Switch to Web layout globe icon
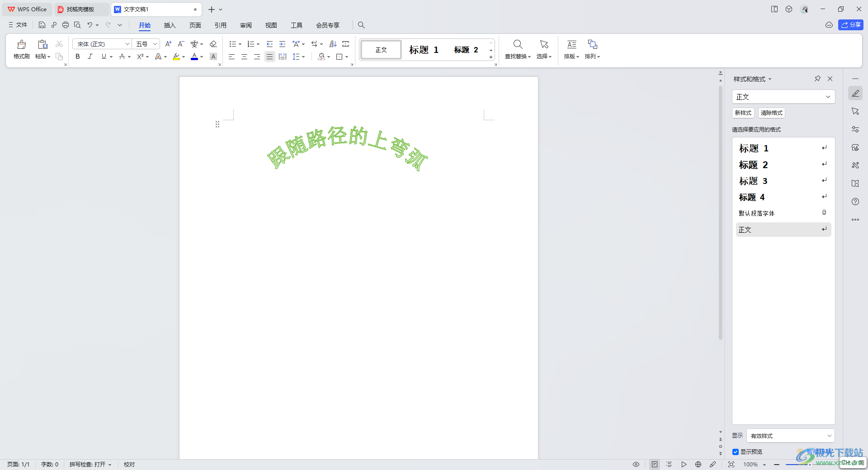 click(x=698, y=464)
